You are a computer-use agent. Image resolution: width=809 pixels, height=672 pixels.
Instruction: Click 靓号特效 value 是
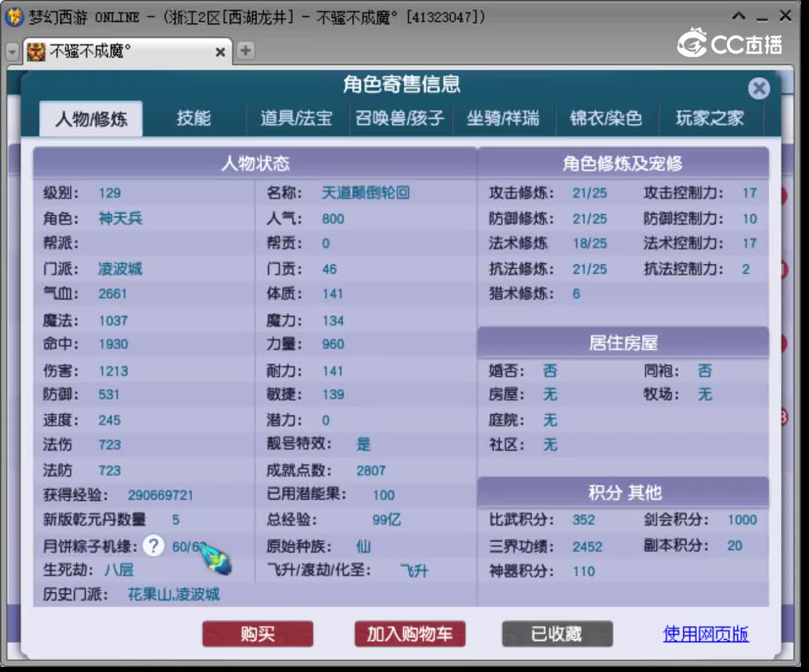pos(363,444)
